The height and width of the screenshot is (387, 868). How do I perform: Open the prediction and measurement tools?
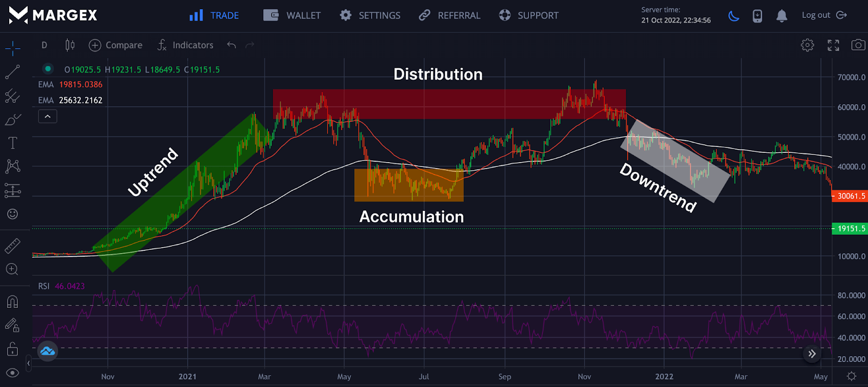click(12, 190)
